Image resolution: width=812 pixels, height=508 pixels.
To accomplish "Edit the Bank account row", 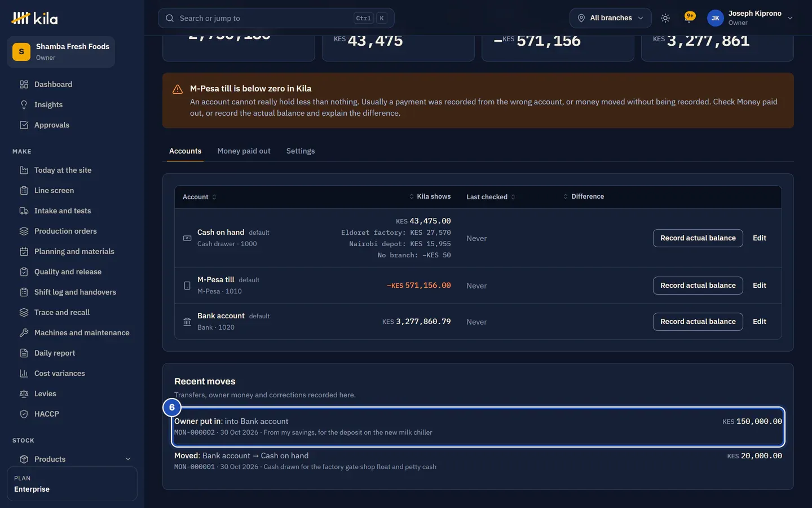I will tap(760, 322).
